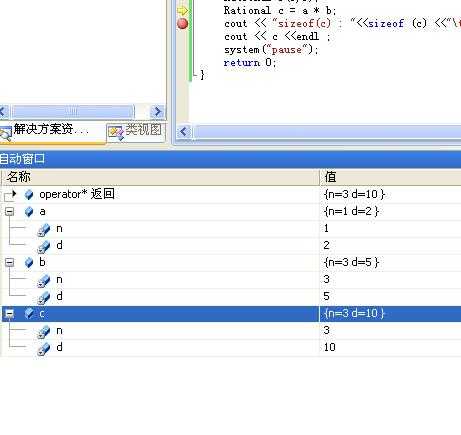The height and width of the screenshot is (435, 461).
Task: Click the red breakpoint marker in the margin
Action: (182, 24)
